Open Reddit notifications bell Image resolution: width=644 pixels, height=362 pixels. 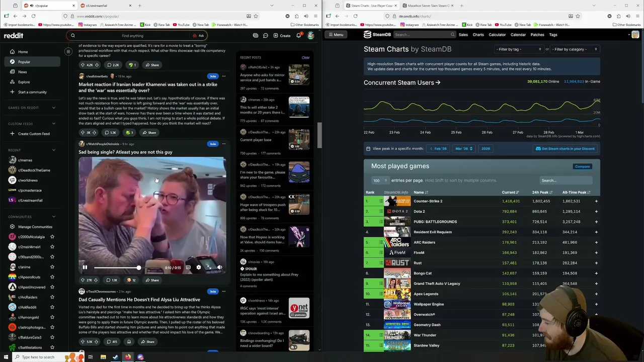[x=299, y=36]
